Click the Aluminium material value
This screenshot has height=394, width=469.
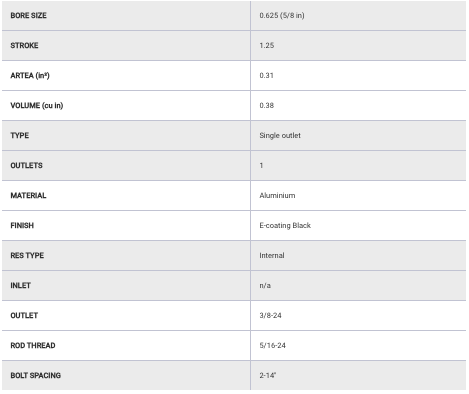(x=277, y=195)
